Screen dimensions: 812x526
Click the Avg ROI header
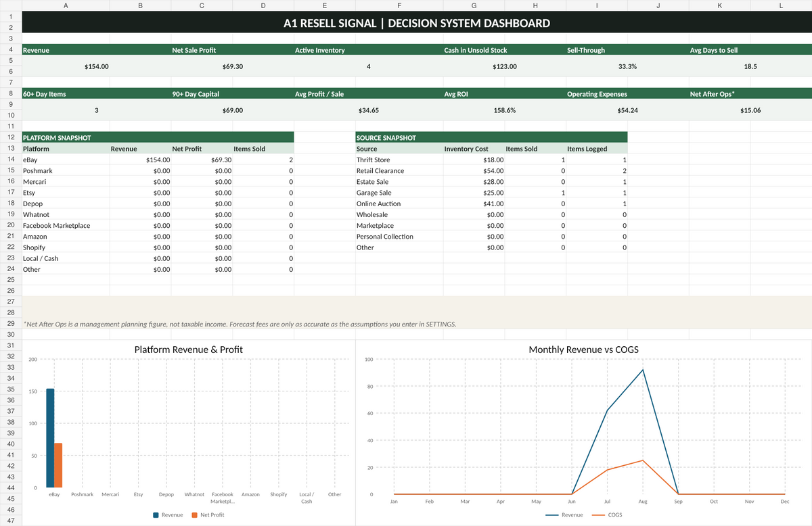click(504, 93)
